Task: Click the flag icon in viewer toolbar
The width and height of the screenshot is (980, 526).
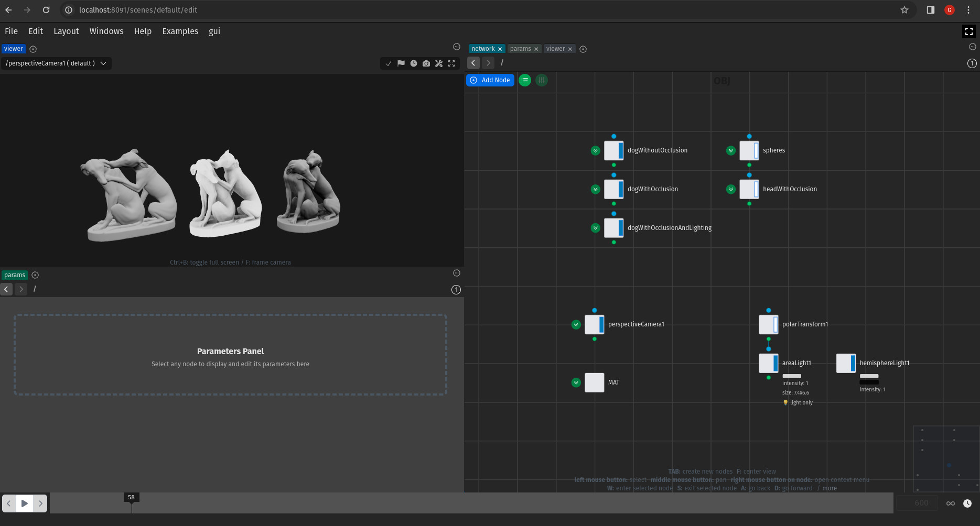Action: point(401,63)
